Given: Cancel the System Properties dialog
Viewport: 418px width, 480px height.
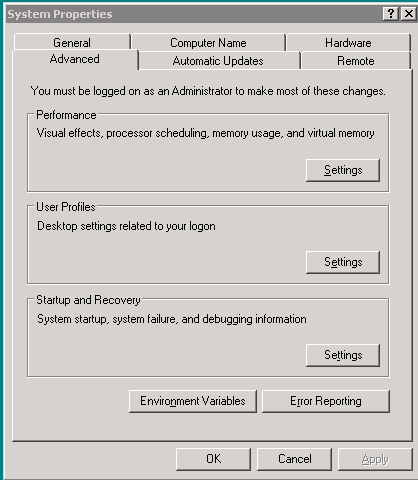Looking at the screenshot, I should point(295,459).
